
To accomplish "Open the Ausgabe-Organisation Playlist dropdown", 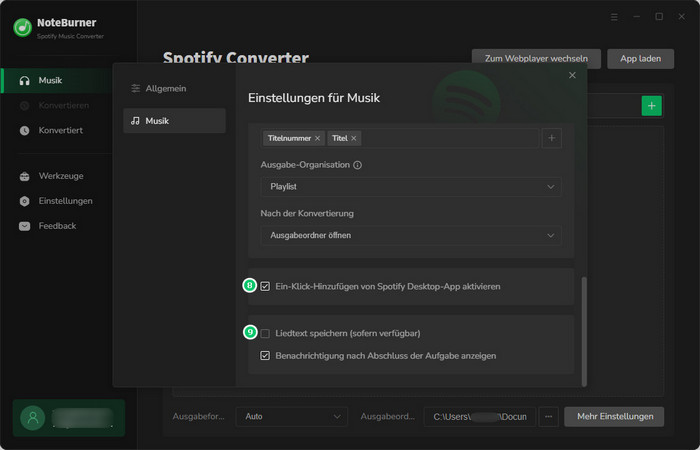I will [x=411, y=187].
